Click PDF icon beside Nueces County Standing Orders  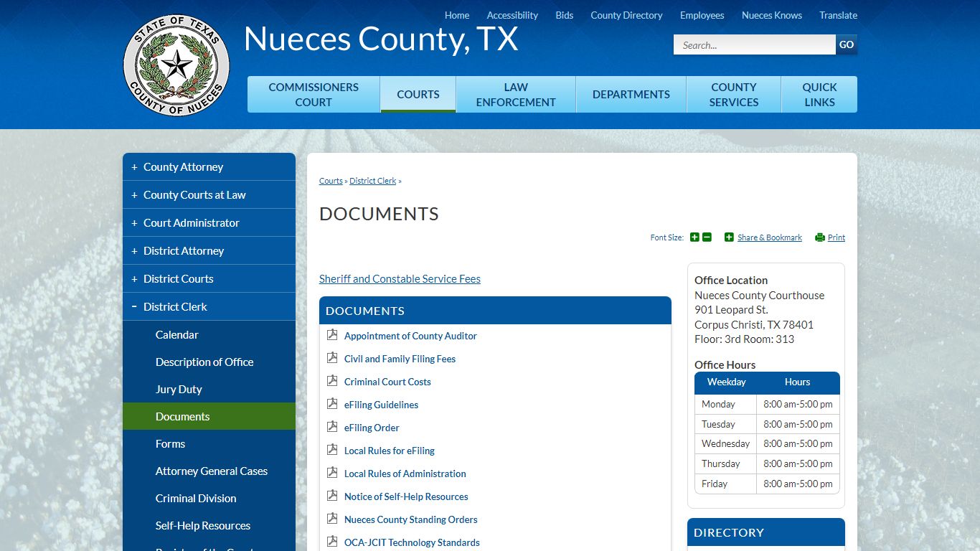click(x=332, y=519)
